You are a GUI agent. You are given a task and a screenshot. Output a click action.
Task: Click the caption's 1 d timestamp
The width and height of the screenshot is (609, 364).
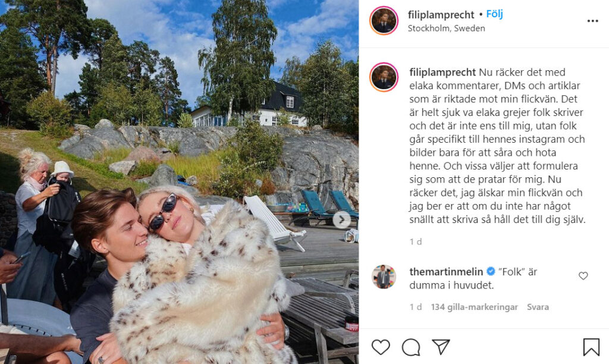(x=416, y=241)
